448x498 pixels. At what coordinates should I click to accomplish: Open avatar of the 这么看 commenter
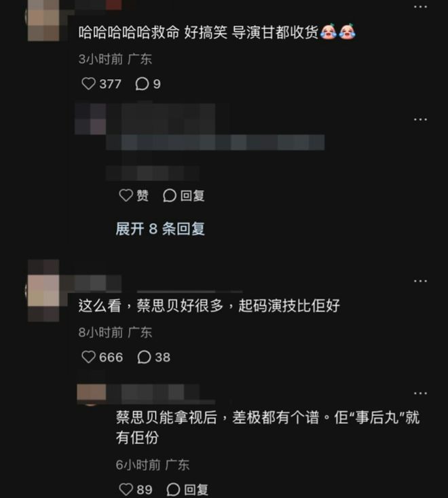43,290
